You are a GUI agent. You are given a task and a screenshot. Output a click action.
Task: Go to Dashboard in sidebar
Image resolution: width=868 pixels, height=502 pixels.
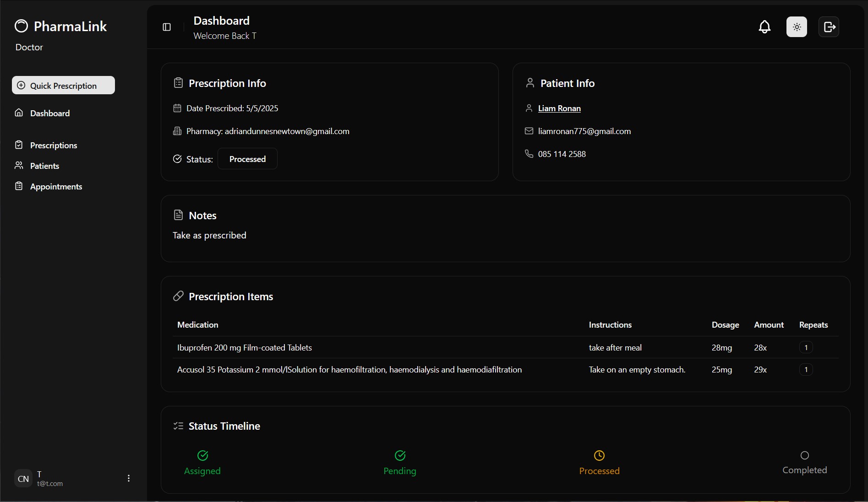(x=49, y=113)
